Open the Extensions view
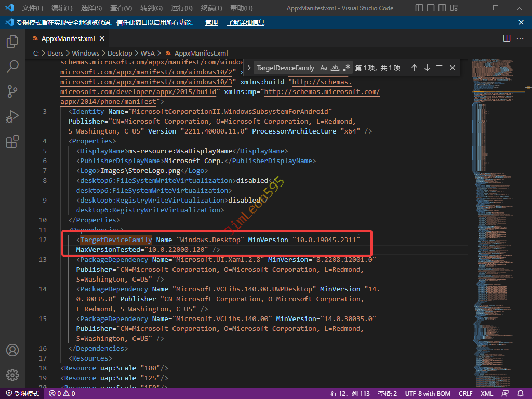This screenshot has height=399, width=532. click(12, 141)
